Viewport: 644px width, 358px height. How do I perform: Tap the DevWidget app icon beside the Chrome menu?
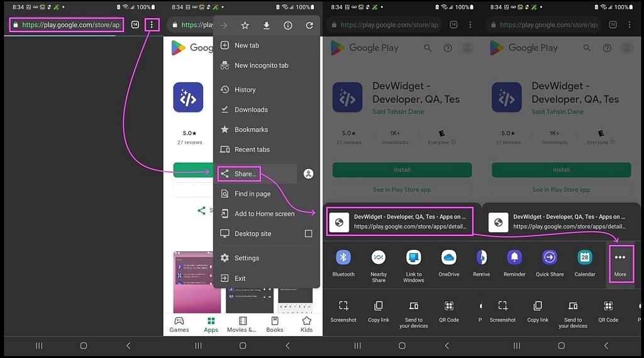pos(188,97)
